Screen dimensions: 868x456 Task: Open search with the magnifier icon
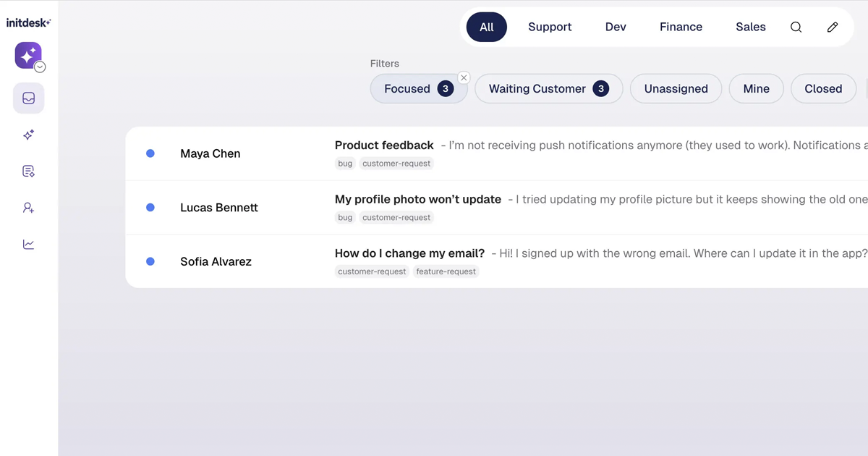[x=796, y=27]
